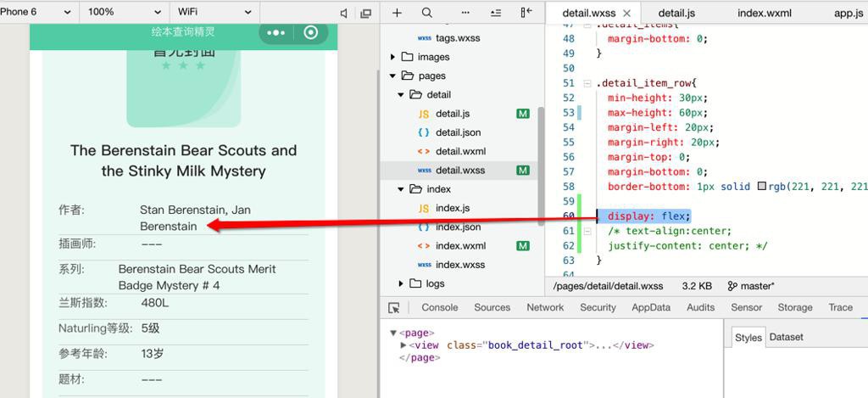Detach the simulator into separate window

click(365, 14)
